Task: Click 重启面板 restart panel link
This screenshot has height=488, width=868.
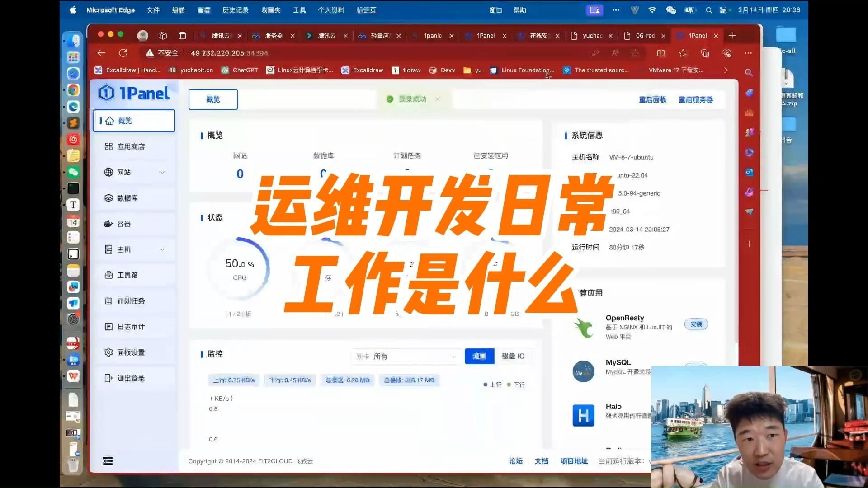Action: point(652,99)
